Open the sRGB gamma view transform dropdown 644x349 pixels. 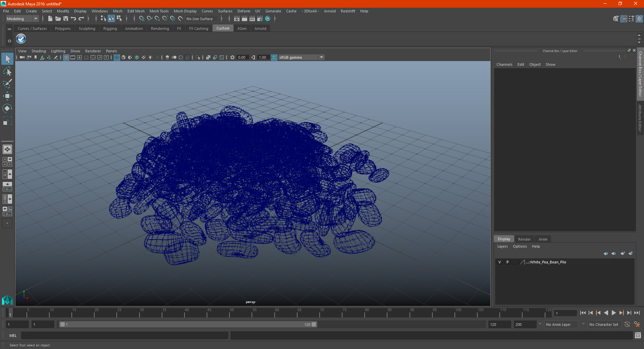pyautogui.click(x=301, y=57)
